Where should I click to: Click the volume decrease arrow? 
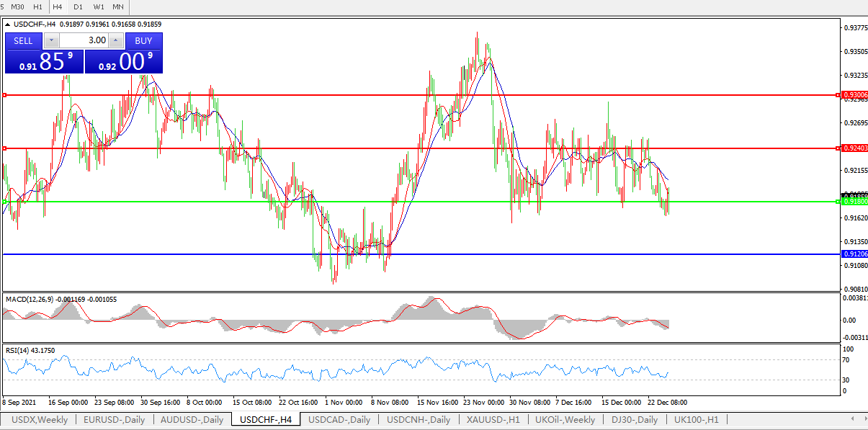52,40
